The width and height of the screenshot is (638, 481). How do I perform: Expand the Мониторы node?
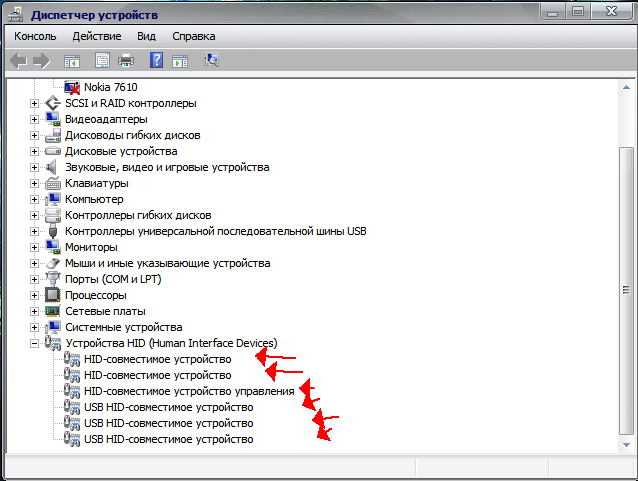coord(34,247)
